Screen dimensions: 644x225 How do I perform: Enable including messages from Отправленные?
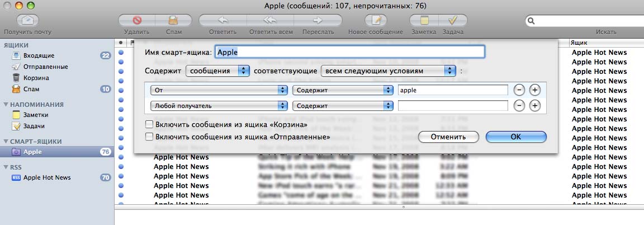point(149,137)
